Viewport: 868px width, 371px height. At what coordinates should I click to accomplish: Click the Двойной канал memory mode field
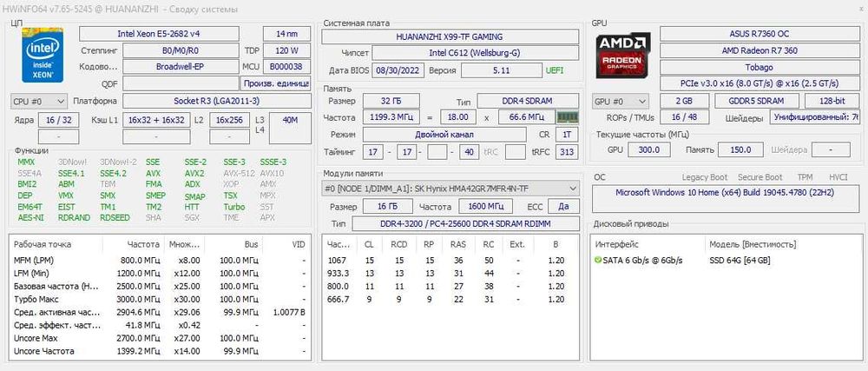pyautogui.click(x=444, y=135)
